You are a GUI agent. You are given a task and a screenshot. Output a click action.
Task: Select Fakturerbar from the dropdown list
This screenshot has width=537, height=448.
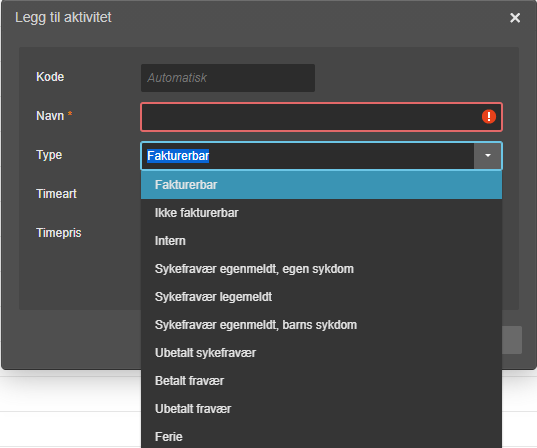point(321,185)
